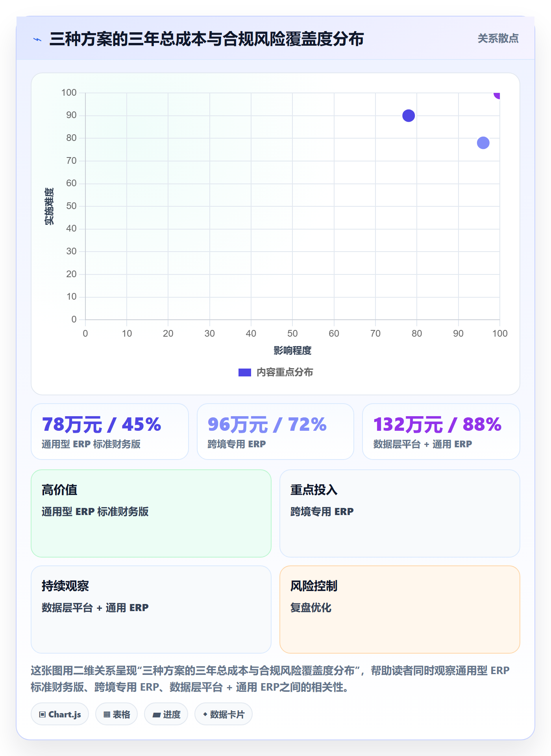Click the Chart.js tag chip
Image resolution: width=551 pixels, height=756 pixels.
[60, 714]
